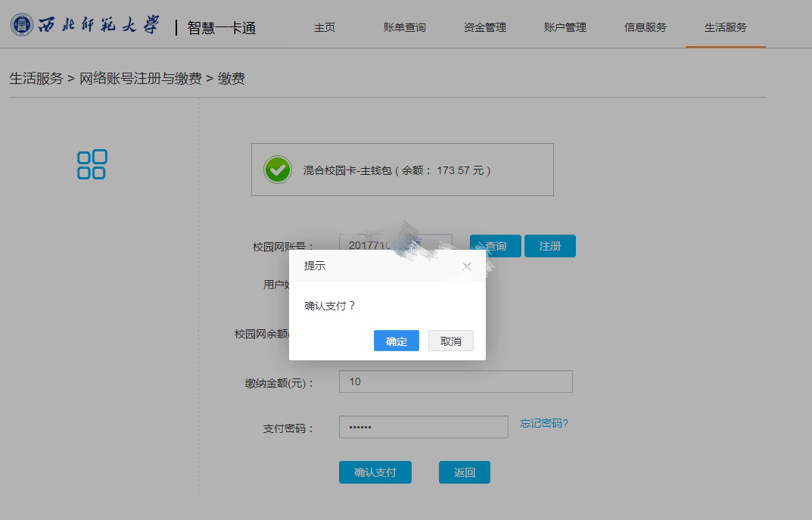812x520 pixels.
Task: Select the four-squares grid icon
Action: pyautogui.click(x=92, y=164)
